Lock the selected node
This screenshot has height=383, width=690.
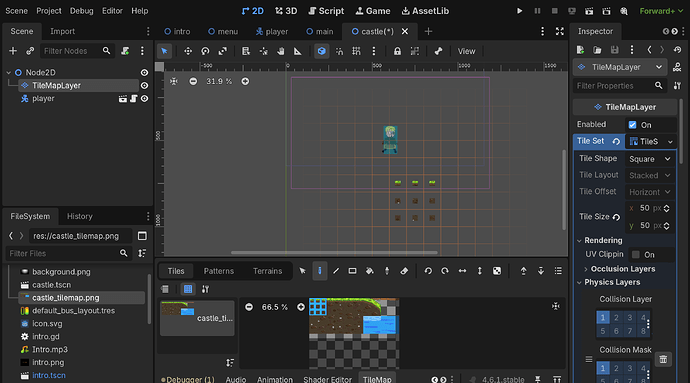pos(397,51)
